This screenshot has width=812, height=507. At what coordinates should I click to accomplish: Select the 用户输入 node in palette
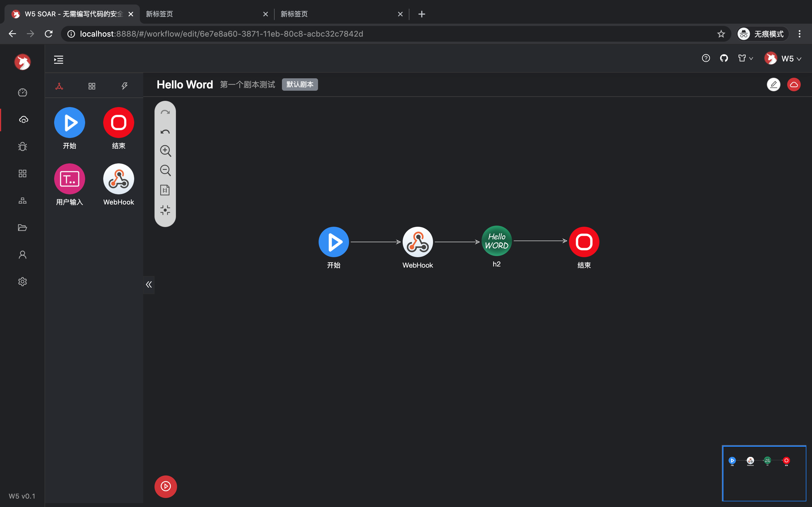tap(69, 179)
